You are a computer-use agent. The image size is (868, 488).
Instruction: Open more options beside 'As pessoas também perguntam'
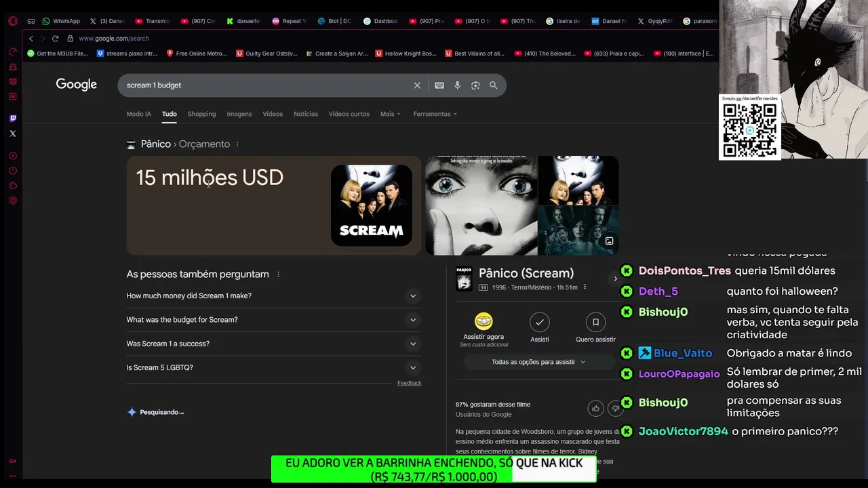click(278, 274)
